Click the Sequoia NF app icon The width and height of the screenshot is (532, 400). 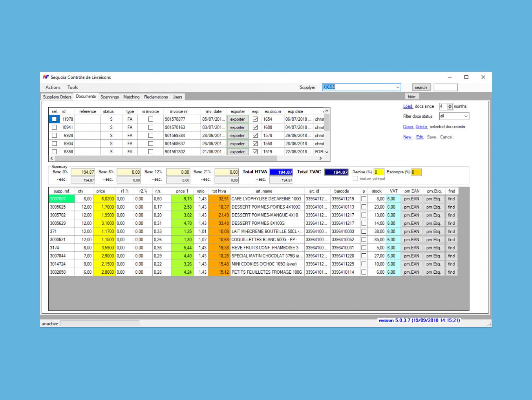coord(46,77)
